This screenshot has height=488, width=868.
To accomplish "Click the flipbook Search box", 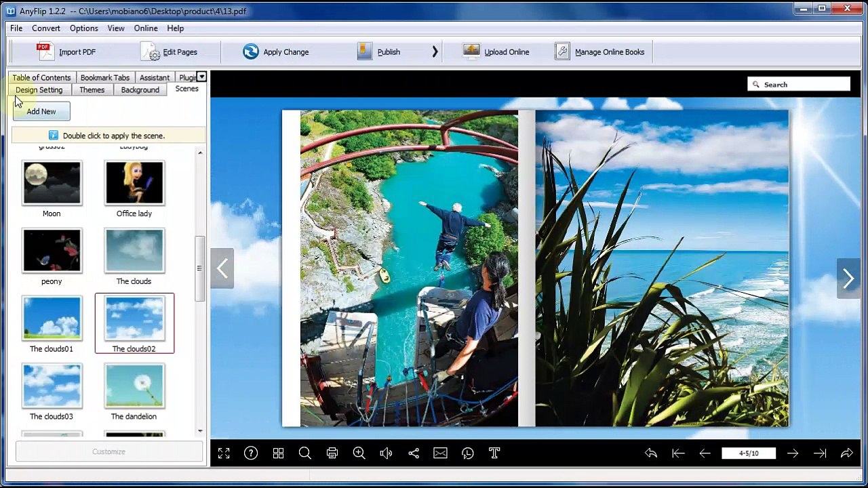I will point(799,84).
